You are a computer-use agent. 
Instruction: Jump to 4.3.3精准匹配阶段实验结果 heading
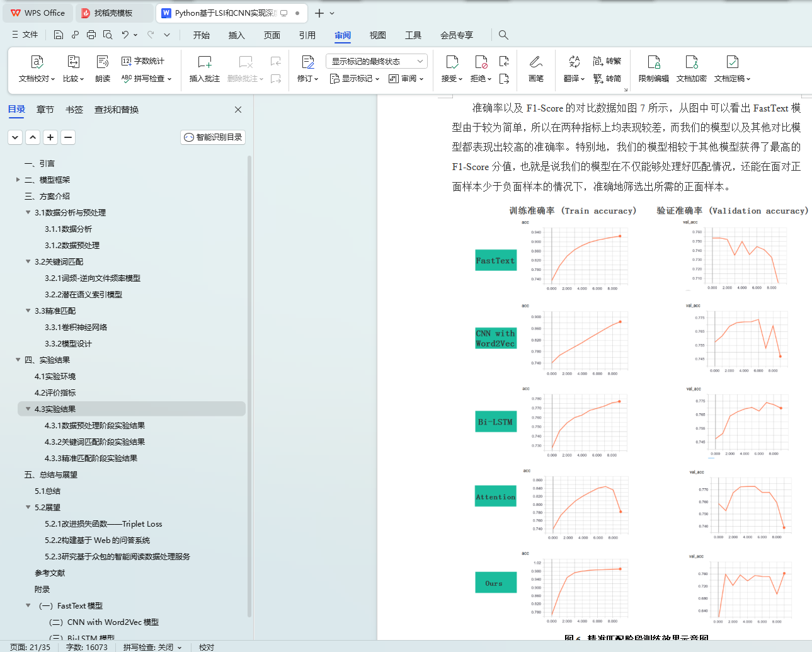[x=91, y=458]
